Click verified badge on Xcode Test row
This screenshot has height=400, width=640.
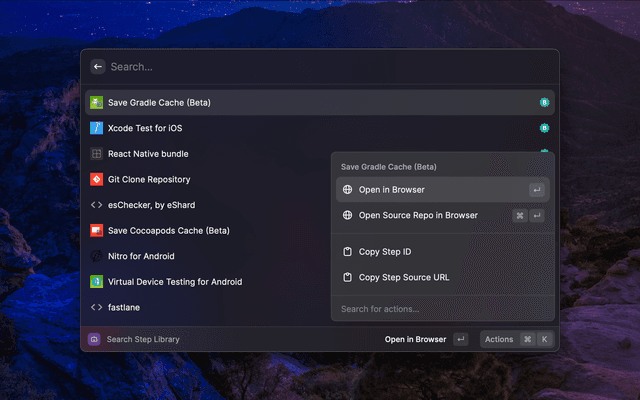[x=544, y=128]
